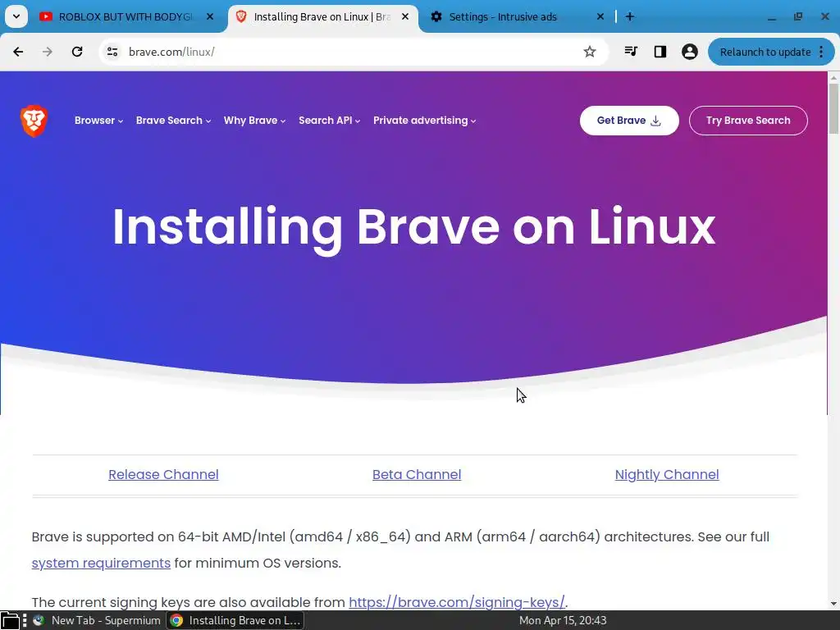
Task: Expand the Brave Search menu
Action: click(x=174, y=121)
